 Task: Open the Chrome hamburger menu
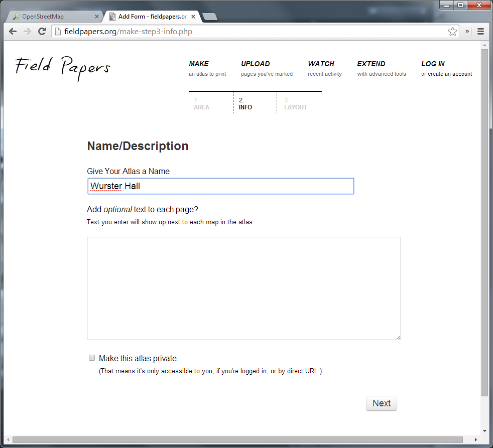(480, 32)
